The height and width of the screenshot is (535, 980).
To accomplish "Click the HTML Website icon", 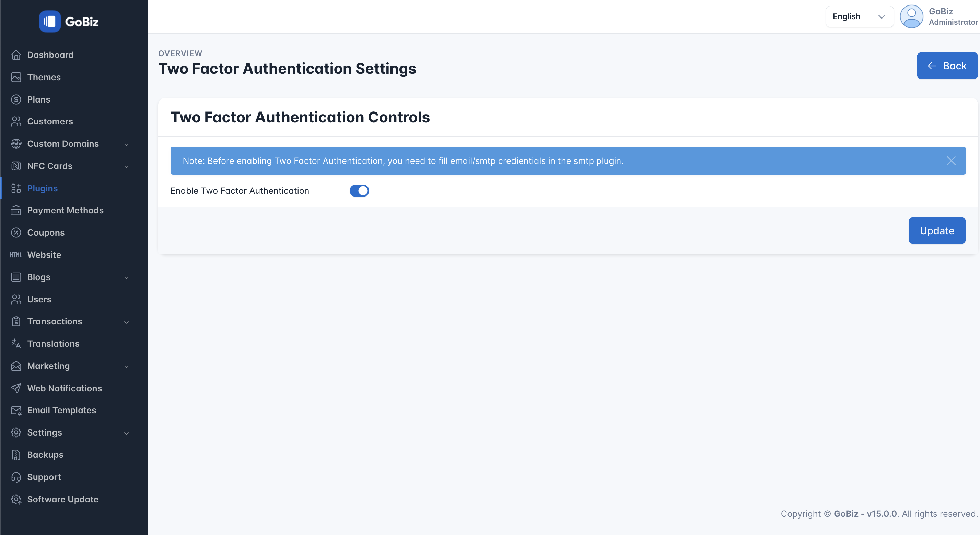I will (x=15, y=255).
